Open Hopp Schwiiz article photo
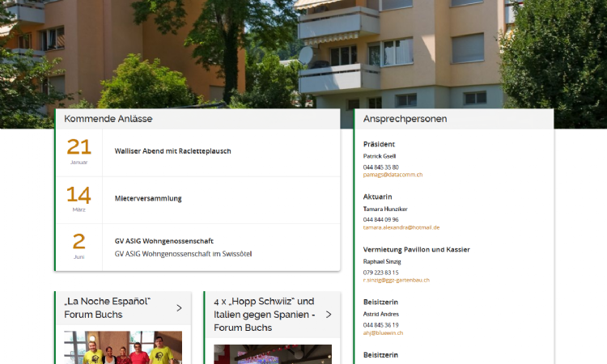The image size is (607, 364). [273, 354]
